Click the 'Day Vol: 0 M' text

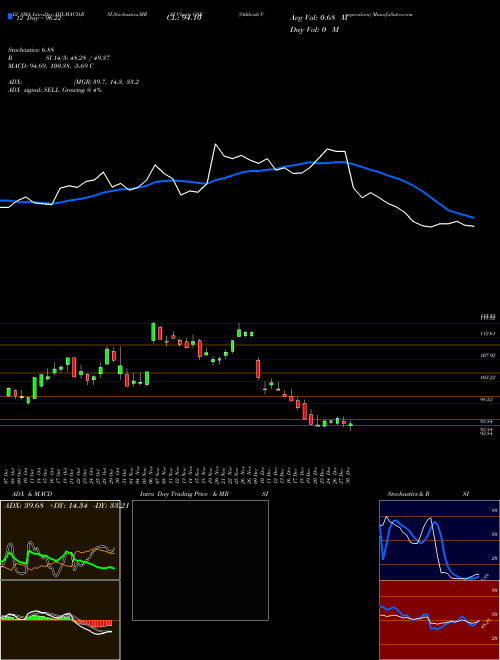tap(314, 30)
